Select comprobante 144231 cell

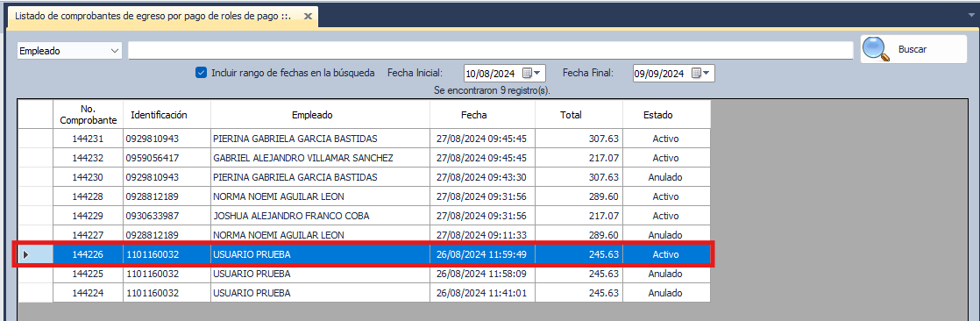[x=88, y=139]
